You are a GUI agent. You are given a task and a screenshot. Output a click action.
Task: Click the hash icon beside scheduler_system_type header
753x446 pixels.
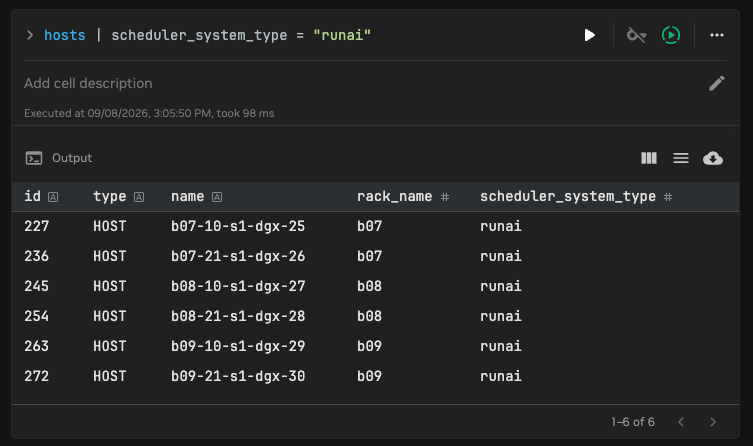tap(668, 197)
